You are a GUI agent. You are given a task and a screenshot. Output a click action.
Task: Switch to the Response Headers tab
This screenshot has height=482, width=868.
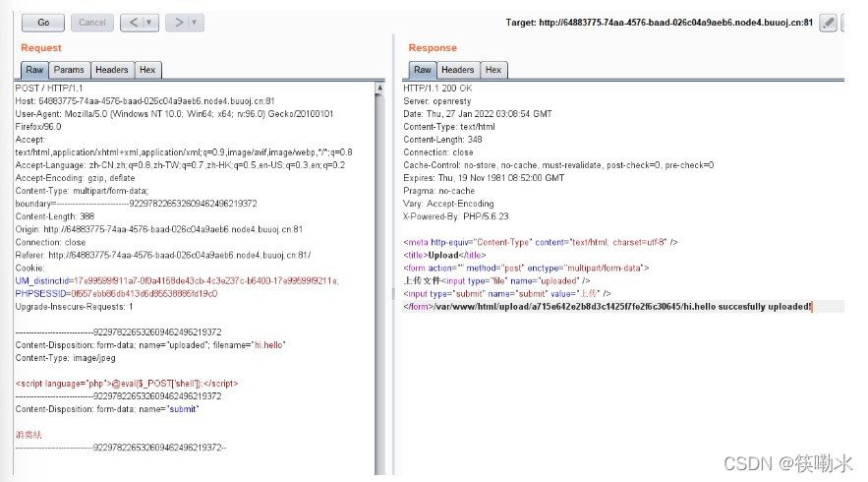coord(458,70)
